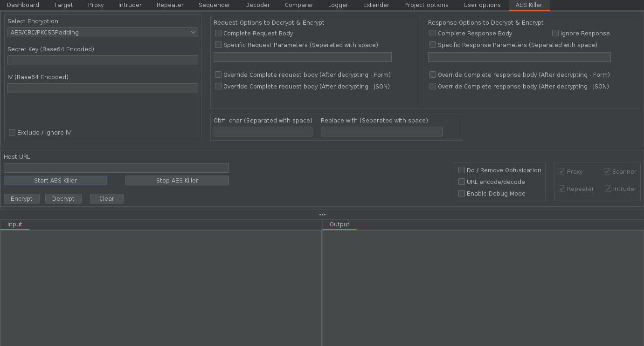Go to the Intruder tab
The width and height of the screenshot is (644, 346).
130,5
